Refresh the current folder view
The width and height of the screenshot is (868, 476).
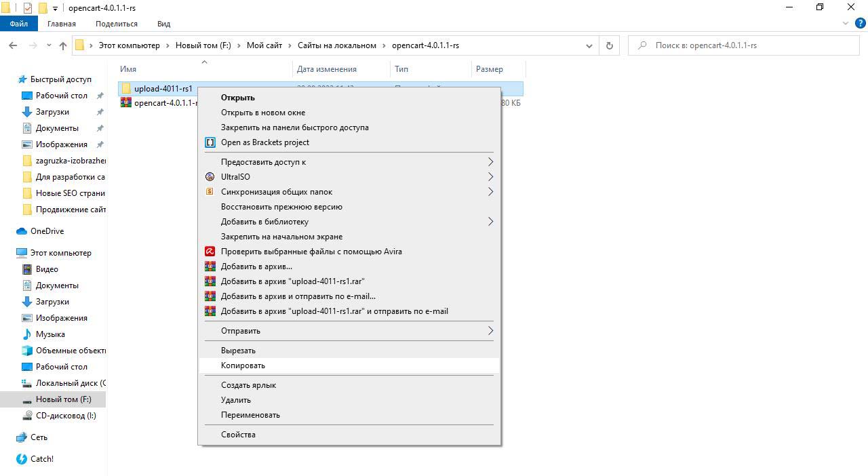609,45
